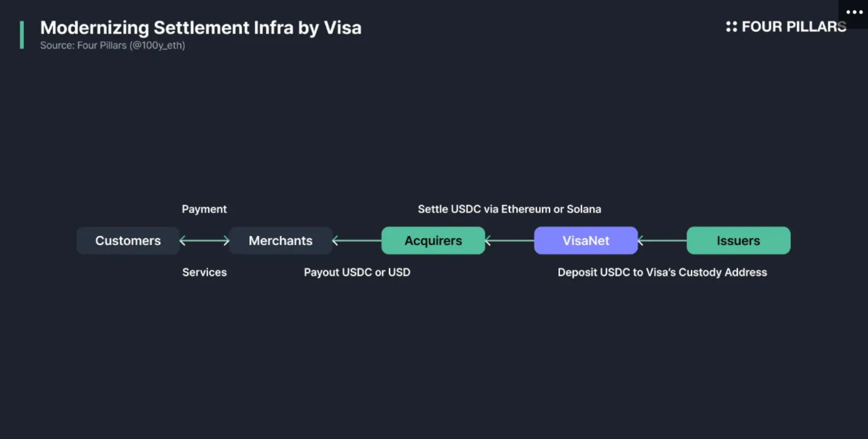This screenshot has width=868, height=439.
Task: Select the Merchants box
Action: [x=281, y=240]
